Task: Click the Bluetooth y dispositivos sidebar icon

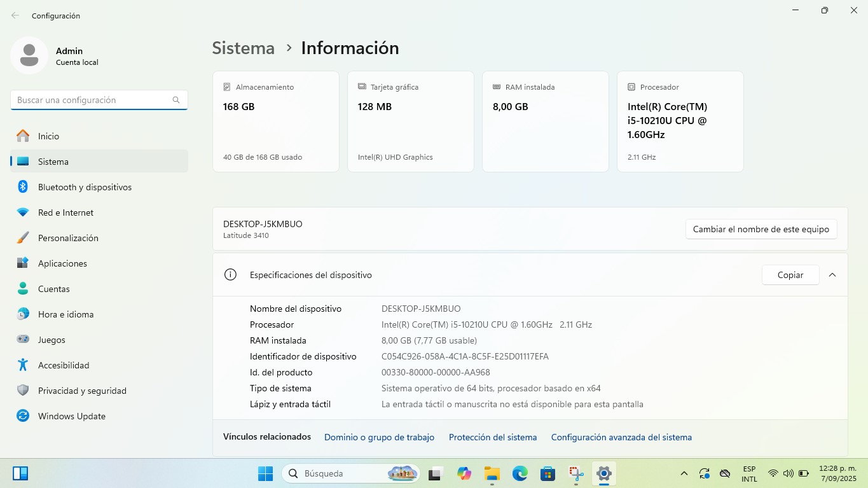Action: (23, 187)
